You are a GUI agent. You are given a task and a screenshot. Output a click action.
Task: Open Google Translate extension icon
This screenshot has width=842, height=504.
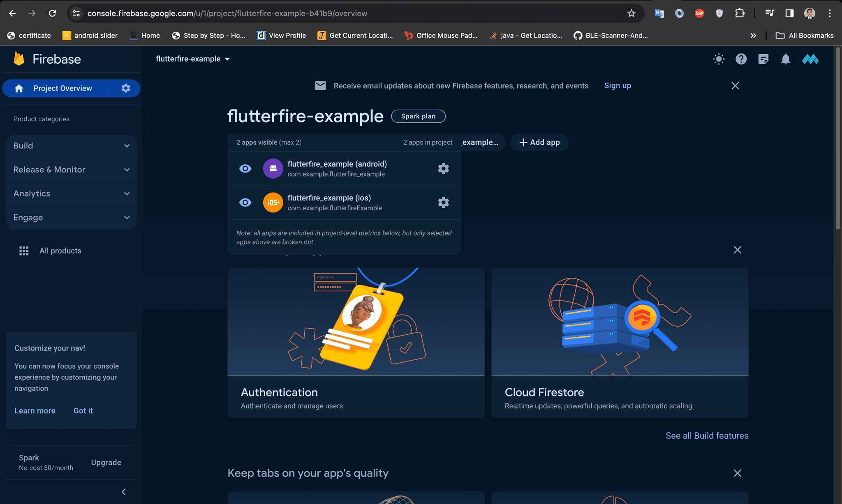click(659, 13)
